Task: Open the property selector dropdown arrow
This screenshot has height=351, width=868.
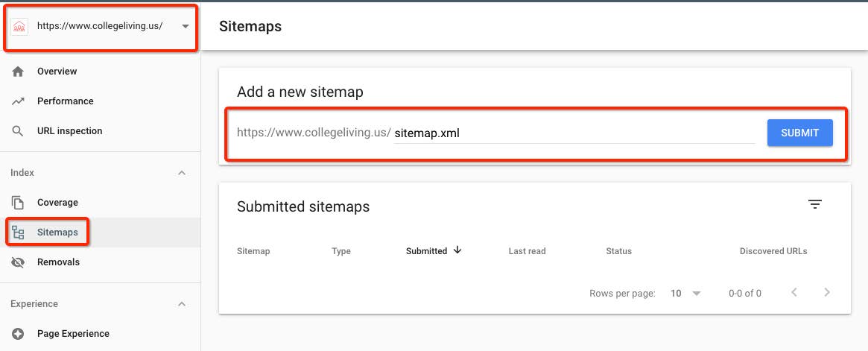Action: point(185,26)
